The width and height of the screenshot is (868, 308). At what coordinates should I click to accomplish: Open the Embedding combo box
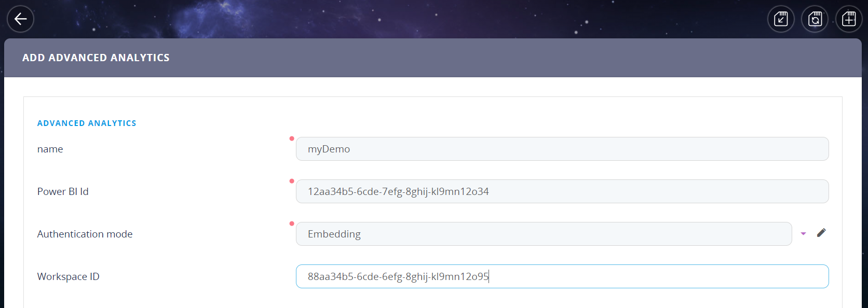pyautogui.click(x=543, y=234)
